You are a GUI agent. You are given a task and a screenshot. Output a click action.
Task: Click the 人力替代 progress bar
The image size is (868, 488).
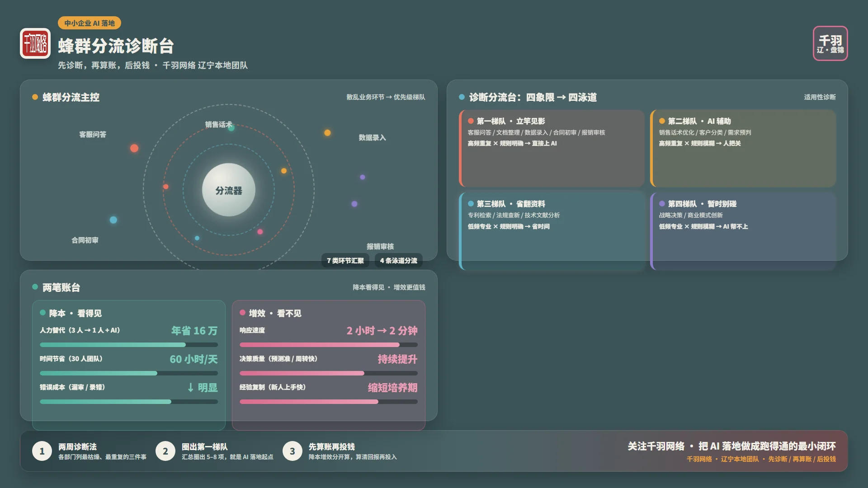point(129,345)
